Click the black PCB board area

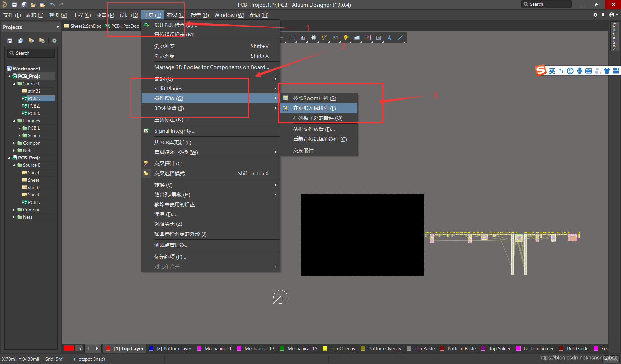click(x=362, y=235)
